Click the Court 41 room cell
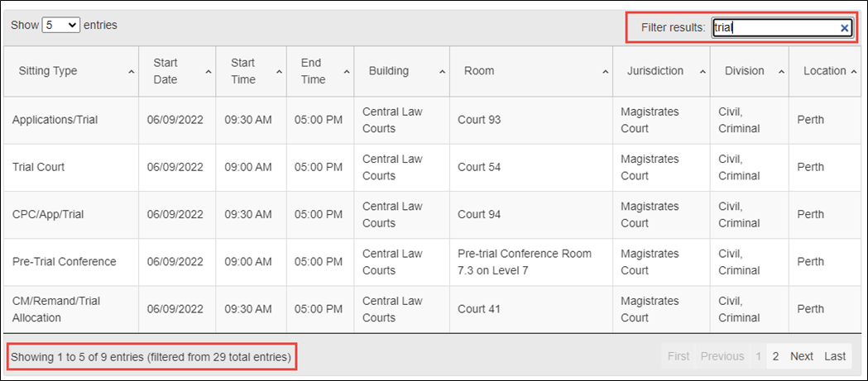 pyautogui.click(x=531, y=310)
